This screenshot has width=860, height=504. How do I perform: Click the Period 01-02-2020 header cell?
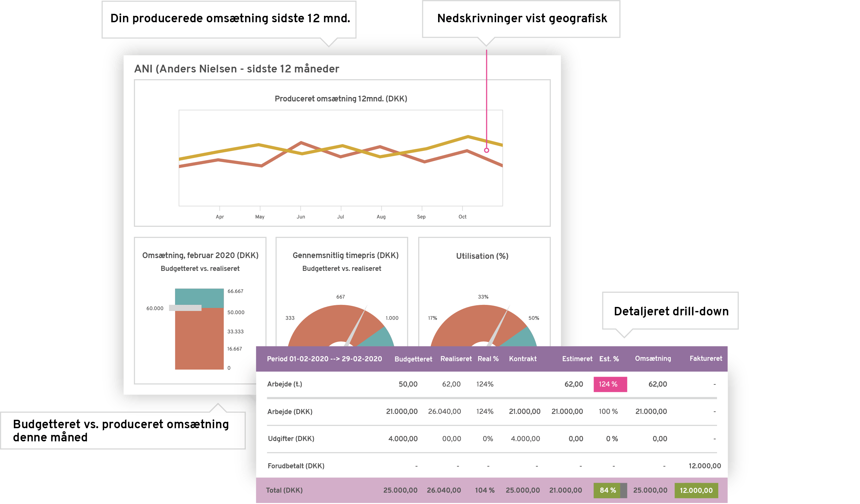(324, 359)
